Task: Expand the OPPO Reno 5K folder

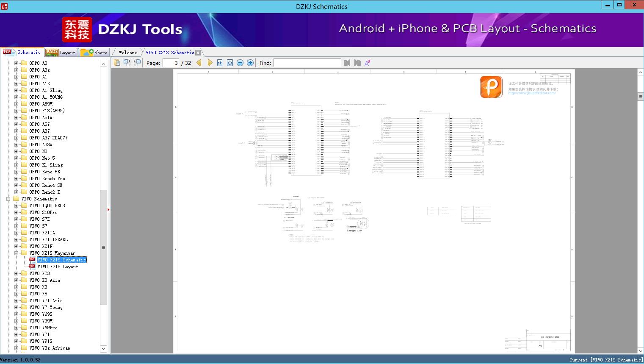Action: (17, 172)
